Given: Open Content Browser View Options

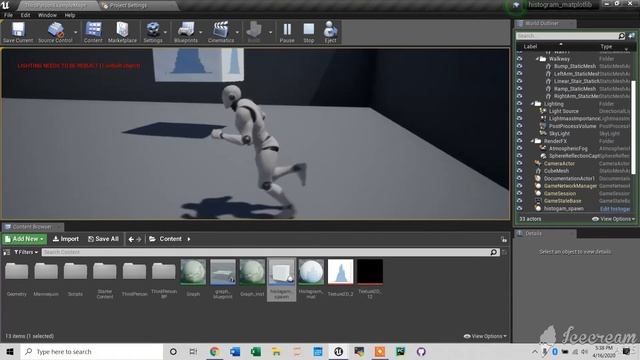Looking at the screenshot, I should point(485,336).
